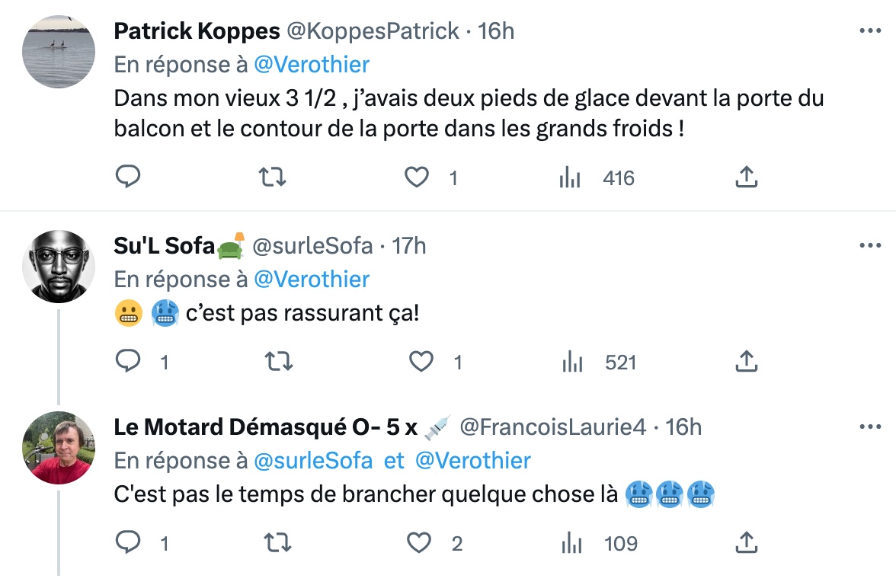Share Su'L Sofa's tweet
896x588 pixels.
(x=747, y=361)
